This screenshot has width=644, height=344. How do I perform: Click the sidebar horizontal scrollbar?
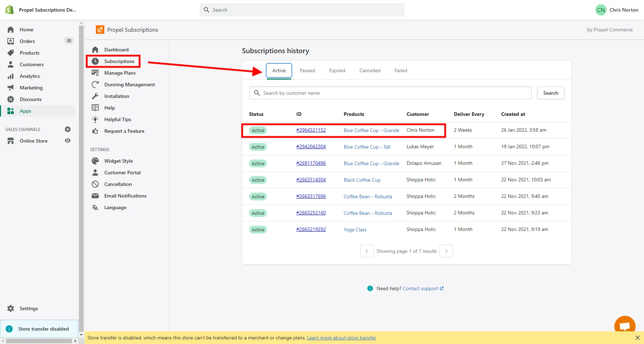tap(39, 341)
